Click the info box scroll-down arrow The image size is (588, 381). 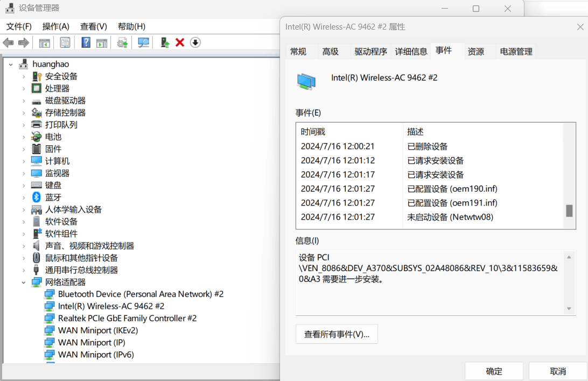tap(569, 309)
